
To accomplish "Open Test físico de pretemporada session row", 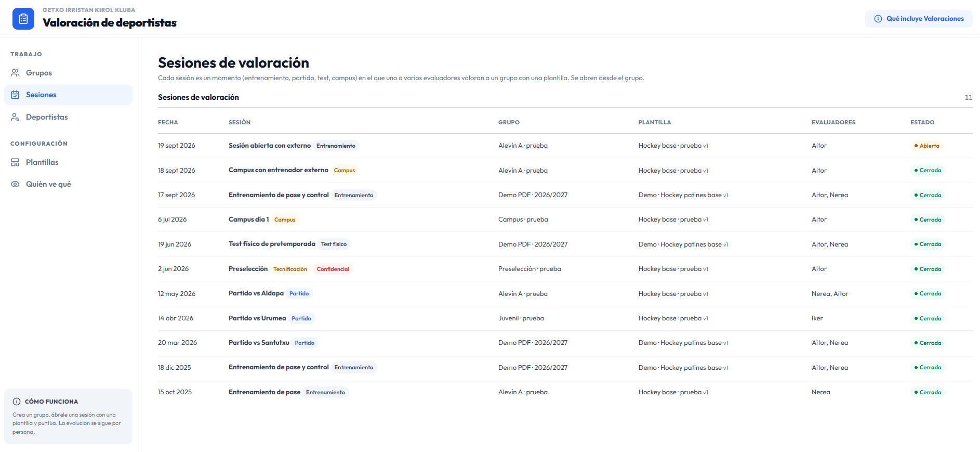I will point(565,244).
